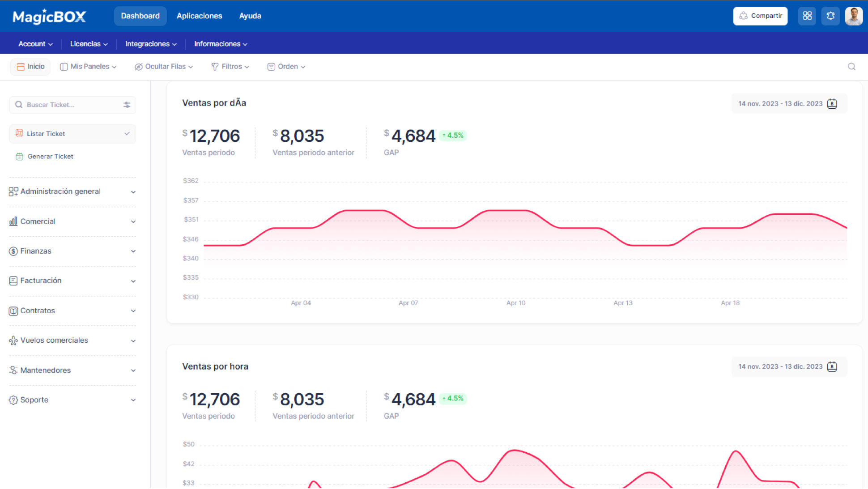Expand Vuelos comerciales chevron

[x=133, y=341]
